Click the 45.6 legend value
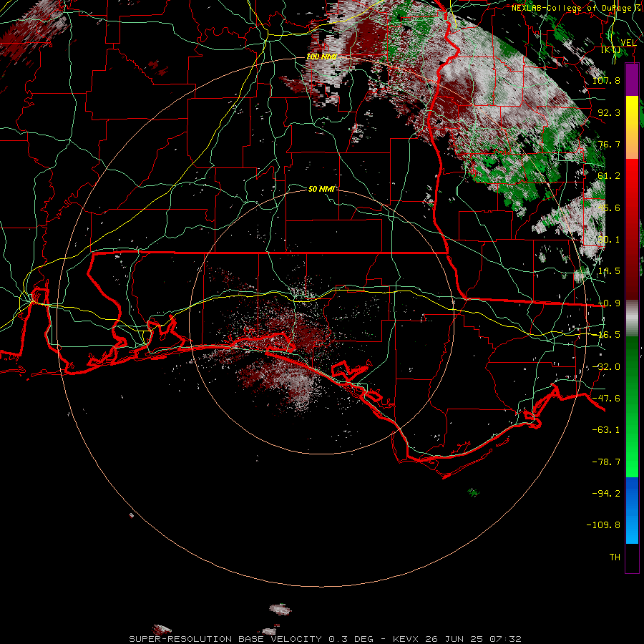Image resolution: width=644 pixels, height=644 pixels. pyautogui.click(x=609, y=208)
